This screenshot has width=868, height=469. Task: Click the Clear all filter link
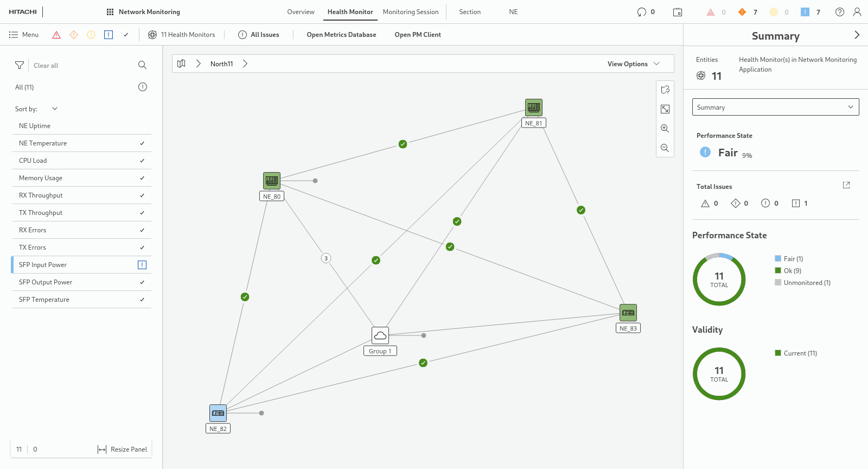[46, 66]
